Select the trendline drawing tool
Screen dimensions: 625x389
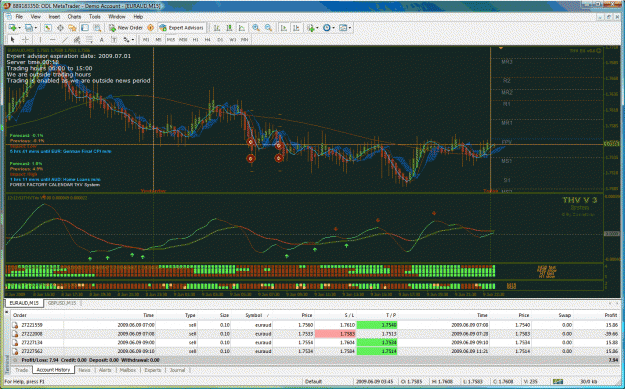pyautogui.click(x=65, y=39)
